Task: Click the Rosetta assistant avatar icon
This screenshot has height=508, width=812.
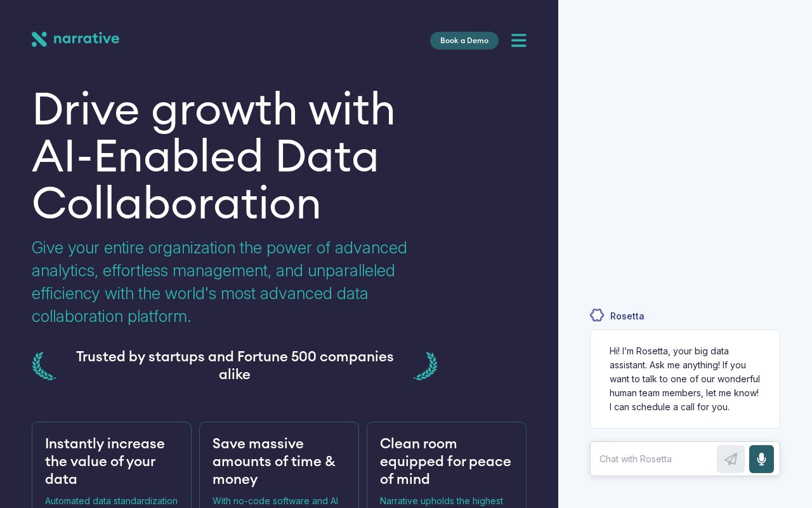Action: [597, 315]
